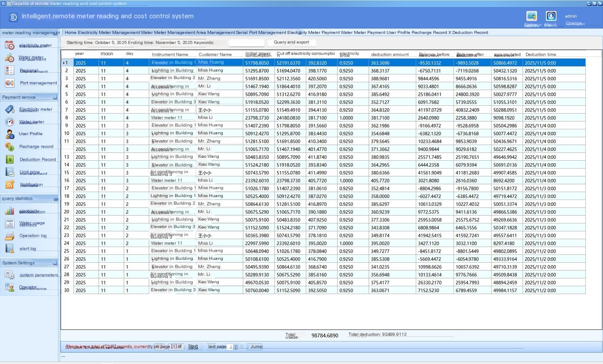Focus the Keywords search field
The height and width of the screenshot is (364, 603).
tap(247, 43)
